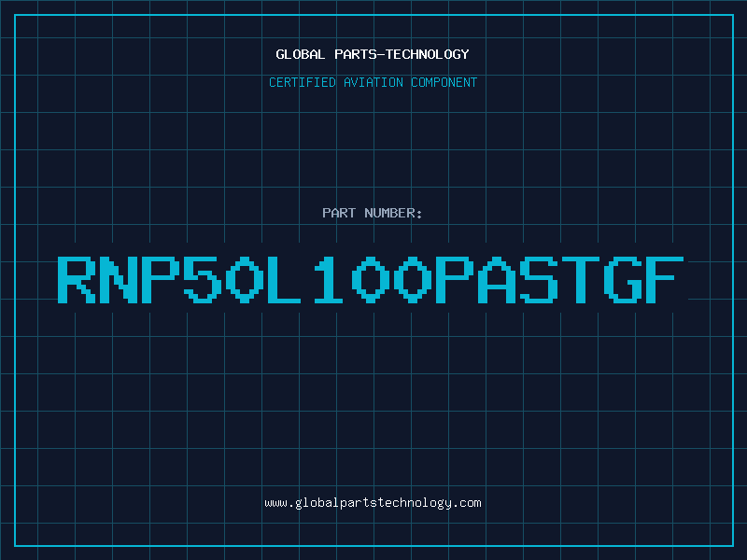Viewport: 747px width, 560px height.
Task: Click the PART NUMBER: label
Action: tap(373, 213)
